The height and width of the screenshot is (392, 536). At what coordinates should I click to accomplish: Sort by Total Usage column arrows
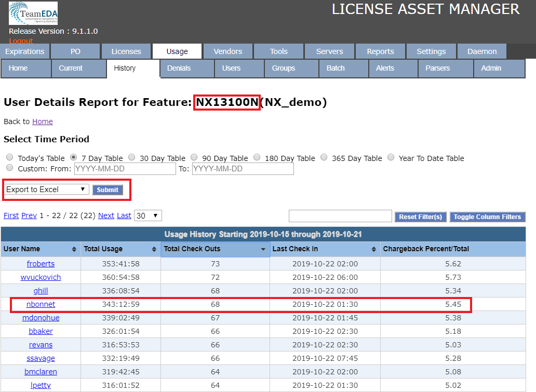154,249
